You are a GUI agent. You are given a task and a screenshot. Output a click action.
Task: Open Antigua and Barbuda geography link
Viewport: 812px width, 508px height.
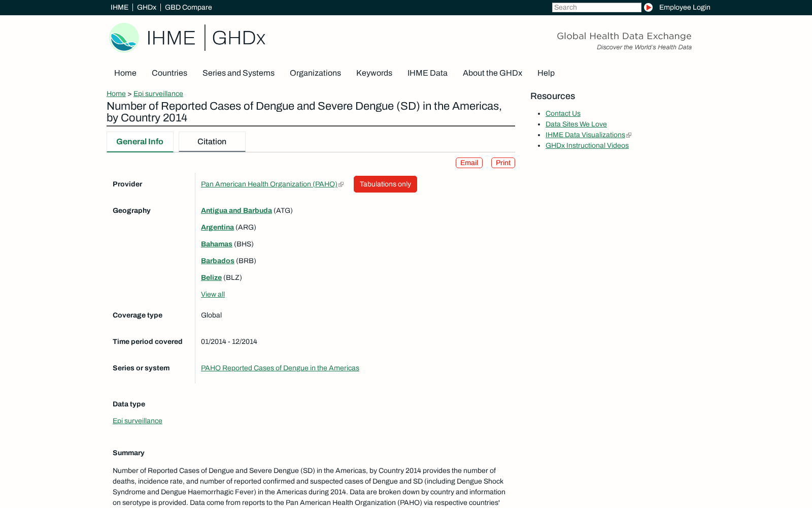pos(236,210)
